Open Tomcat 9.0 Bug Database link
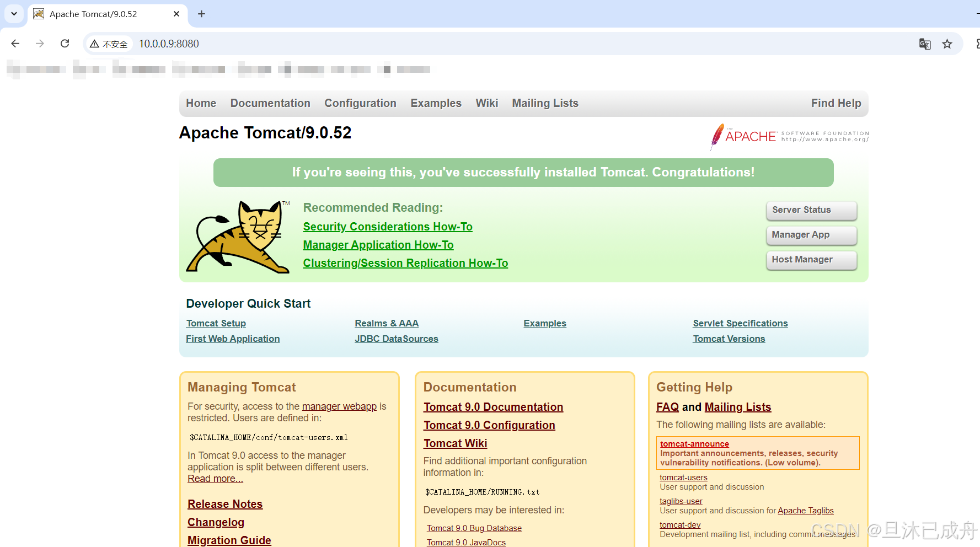The height and width of the screenshot is (547, 980). 474,528
